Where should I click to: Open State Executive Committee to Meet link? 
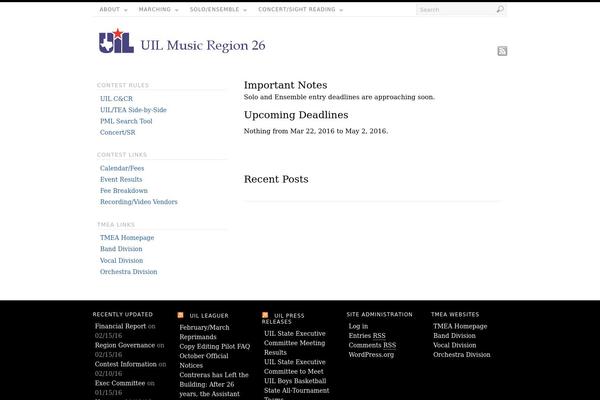(295, 367)
